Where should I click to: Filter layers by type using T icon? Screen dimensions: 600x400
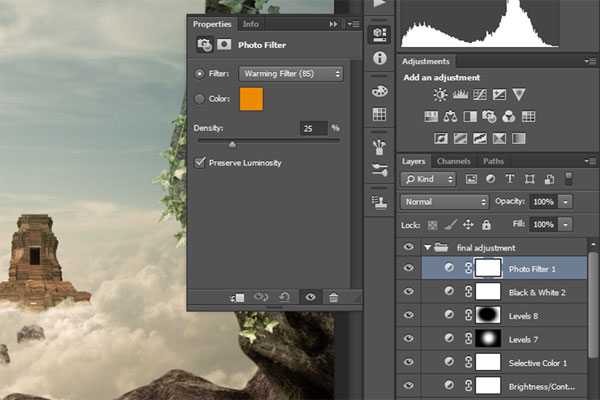511,179
